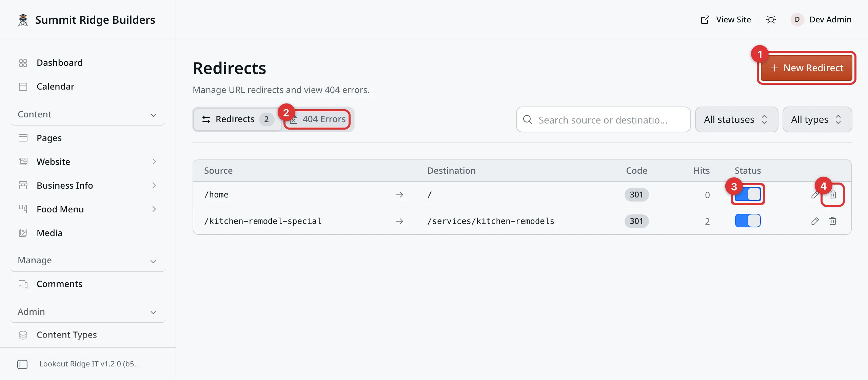The height and width of the screenshot is (380, 868).
Task: Toggle the light/dark theme sun icon
Action: point(771,20)
